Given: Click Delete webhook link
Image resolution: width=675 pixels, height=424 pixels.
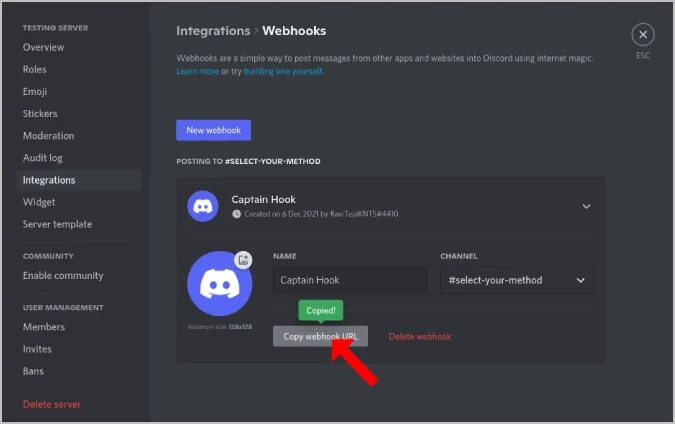Looking at the screenshot, I should (x=420, y=337).
